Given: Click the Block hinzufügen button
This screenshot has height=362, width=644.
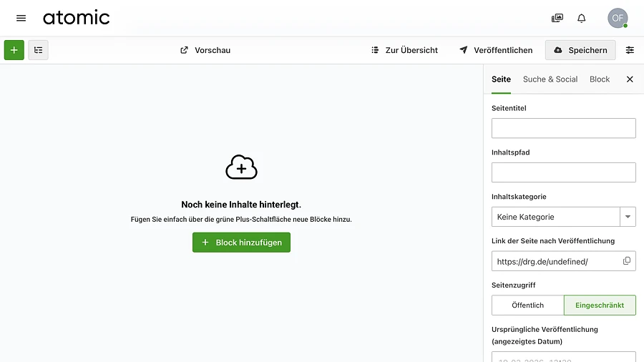Looking at the screenshot, I should [x=241, y=243].
